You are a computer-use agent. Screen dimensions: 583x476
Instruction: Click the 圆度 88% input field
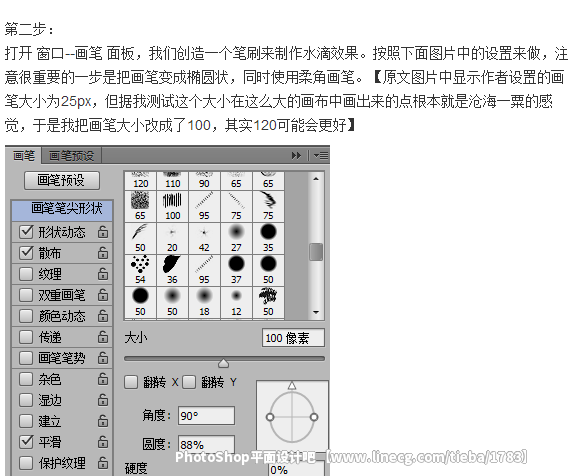pos(206,444)
